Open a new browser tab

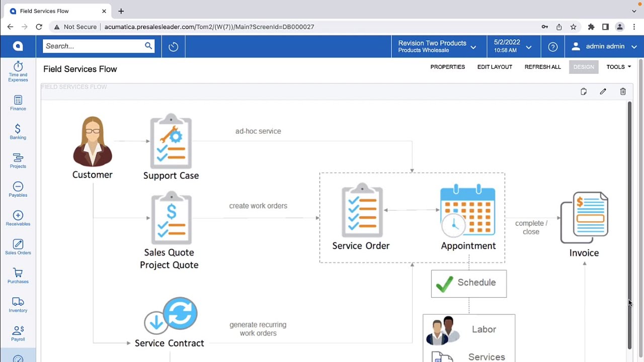coord(121,11)
